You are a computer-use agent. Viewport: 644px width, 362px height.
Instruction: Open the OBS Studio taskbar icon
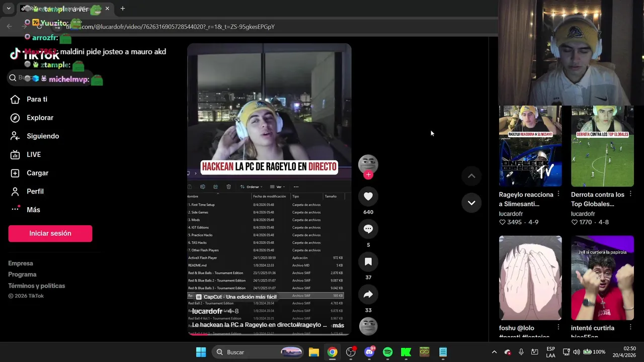[351, 352]
